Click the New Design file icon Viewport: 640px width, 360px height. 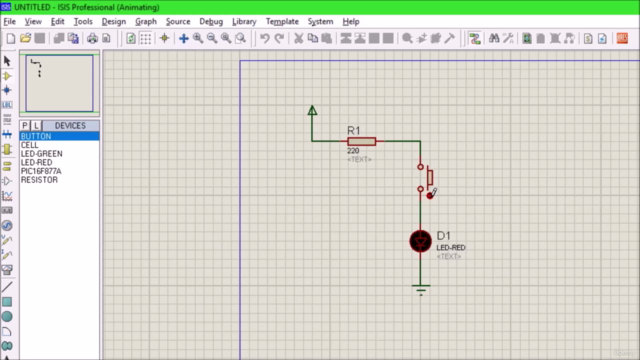point(11,38)
